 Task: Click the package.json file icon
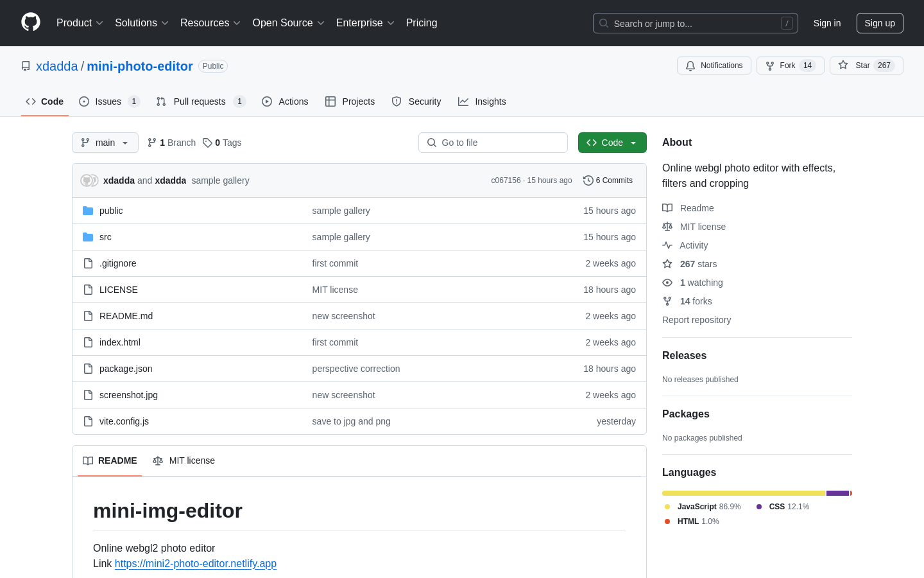coord(88,369)
